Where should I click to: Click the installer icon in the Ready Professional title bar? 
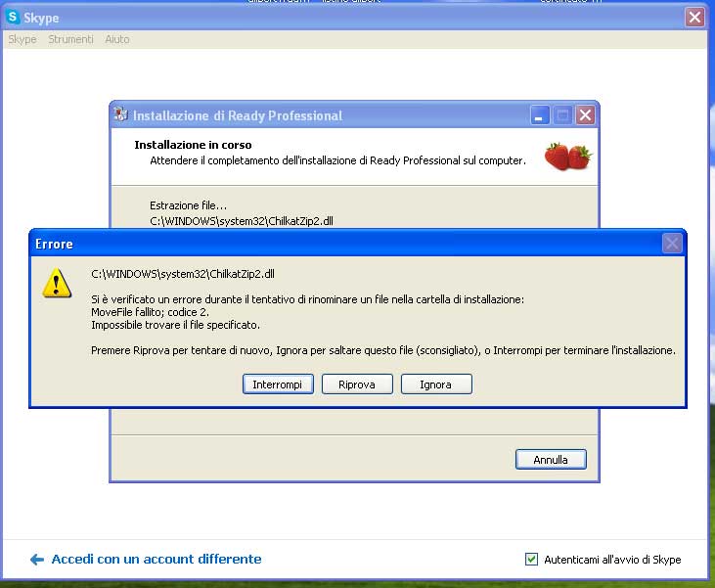121,114
